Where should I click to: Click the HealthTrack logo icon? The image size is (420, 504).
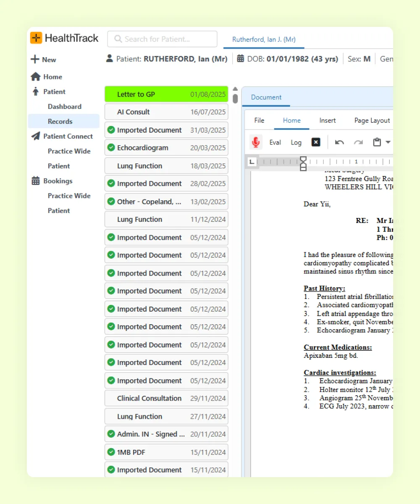[36, 38]
